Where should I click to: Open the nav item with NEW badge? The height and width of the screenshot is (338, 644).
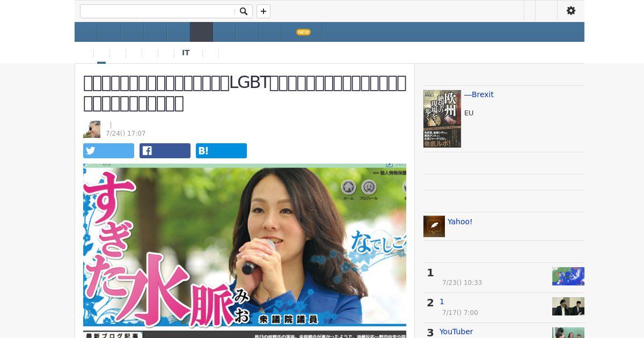tap(302, 32)
